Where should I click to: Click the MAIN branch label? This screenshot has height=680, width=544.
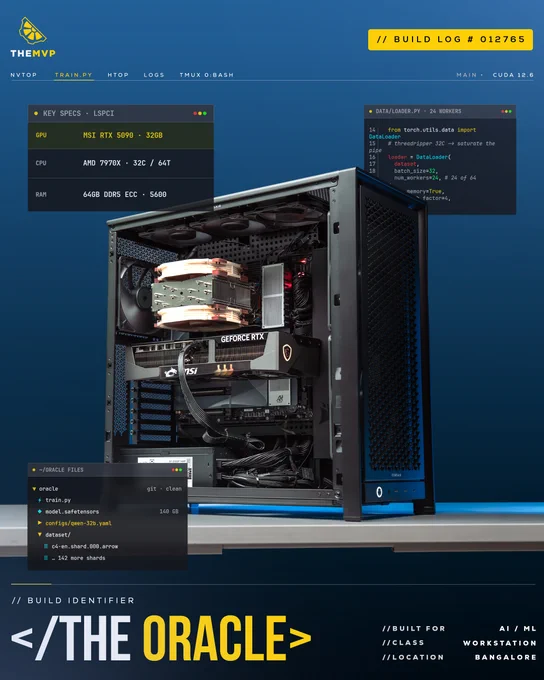pos(467,75)
